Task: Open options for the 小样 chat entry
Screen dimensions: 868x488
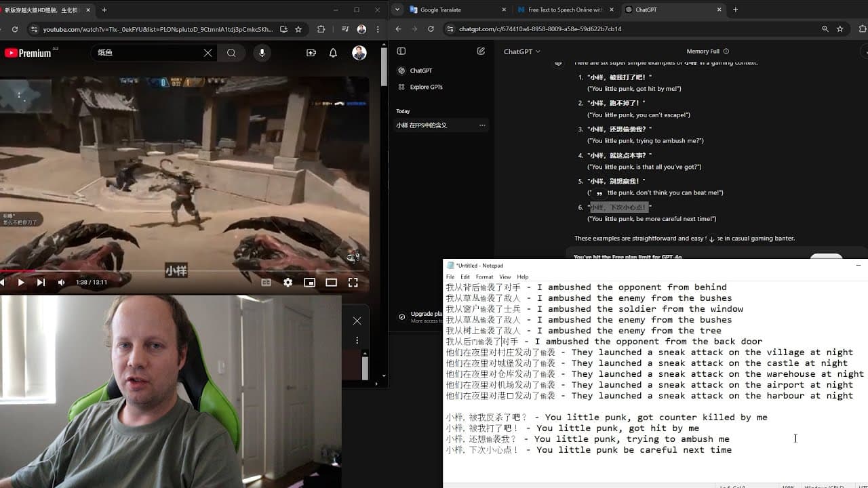Action: click(x=482, y=125)
